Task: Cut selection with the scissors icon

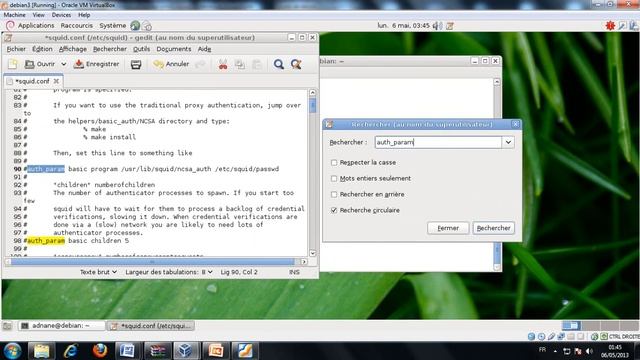Action: [x=223, y=64]
